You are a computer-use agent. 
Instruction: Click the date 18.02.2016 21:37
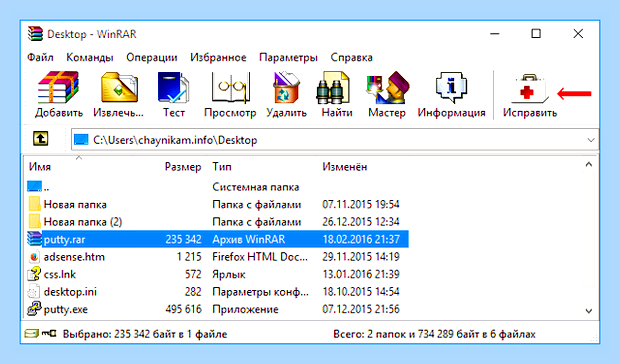tap(361, 240)
